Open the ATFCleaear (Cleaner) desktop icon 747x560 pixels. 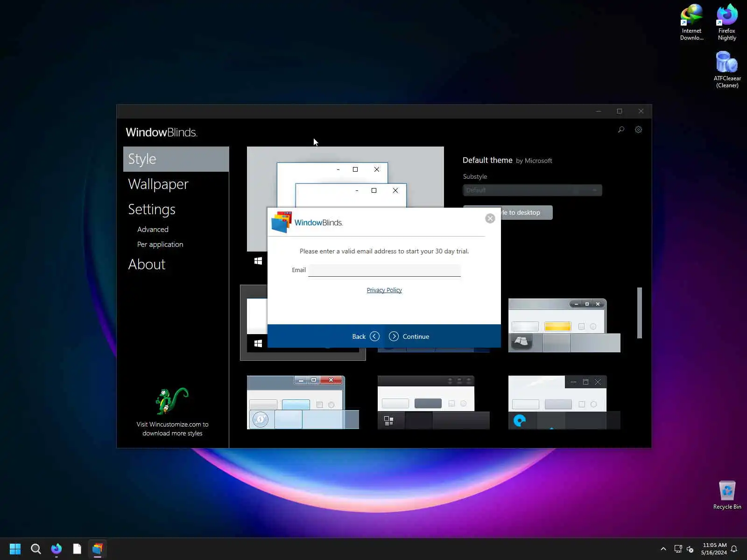point(727,70)
